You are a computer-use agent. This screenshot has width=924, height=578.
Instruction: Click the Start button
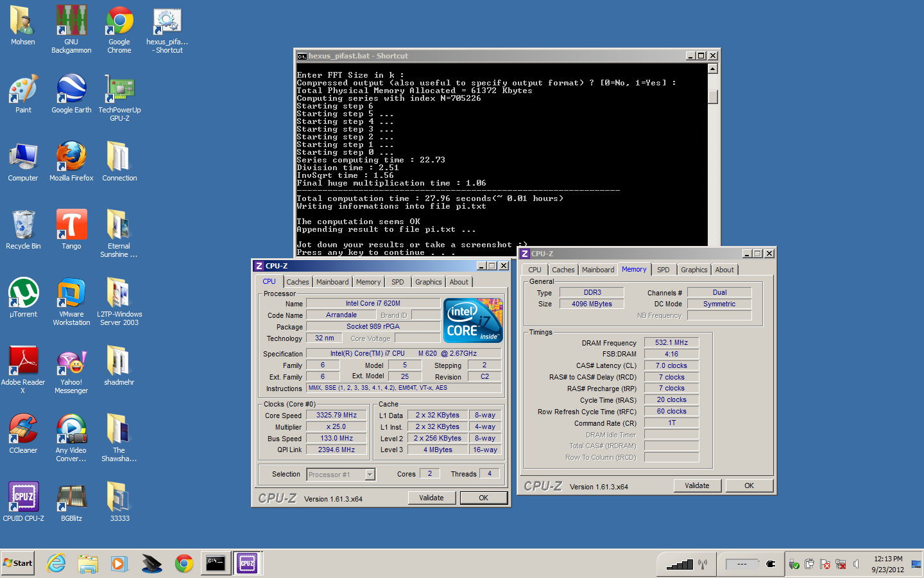pos(18,563)
